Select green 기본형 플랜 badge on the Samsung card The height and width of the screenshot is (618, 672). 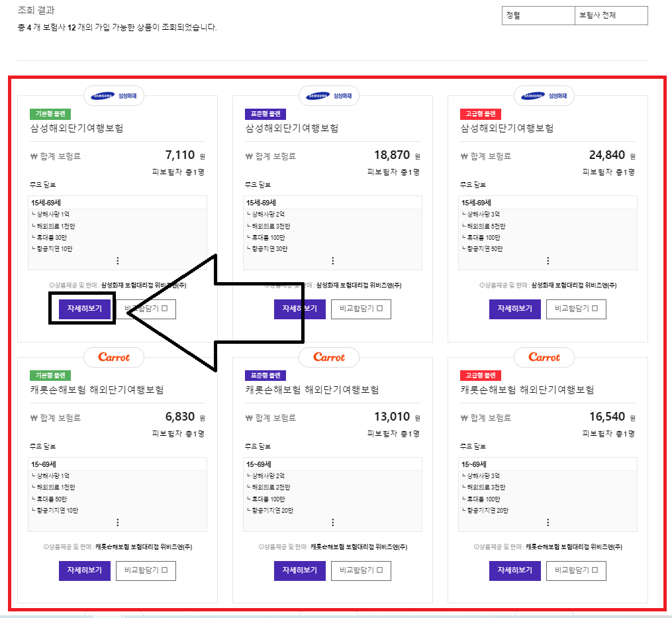click(50, 114)
